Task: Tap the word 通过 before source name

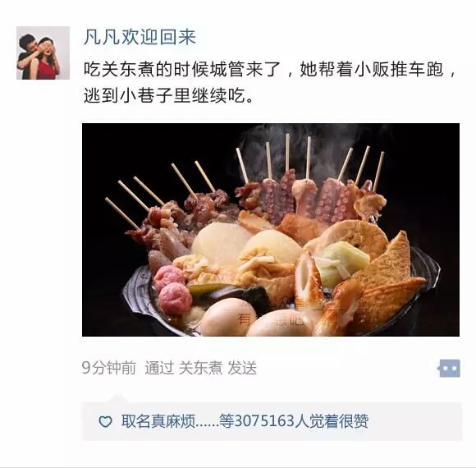Action: pyautogui.click(x=159, y=368)
